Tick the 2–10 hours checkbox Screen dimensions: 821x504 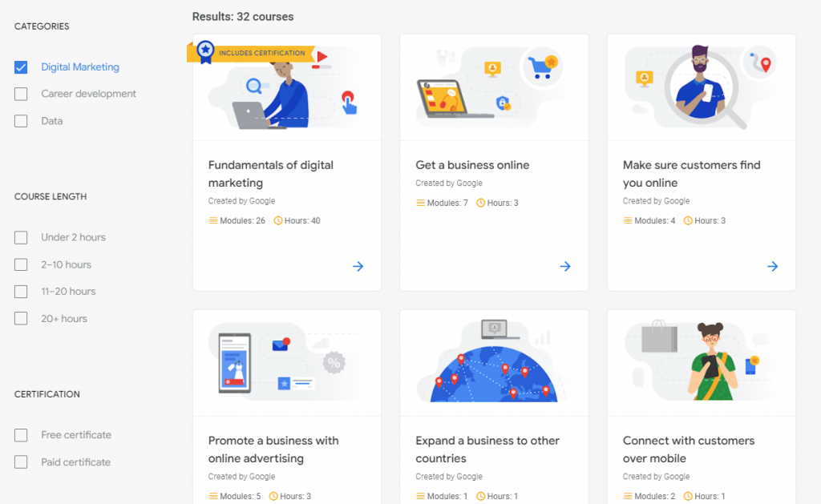click(21, 265)
